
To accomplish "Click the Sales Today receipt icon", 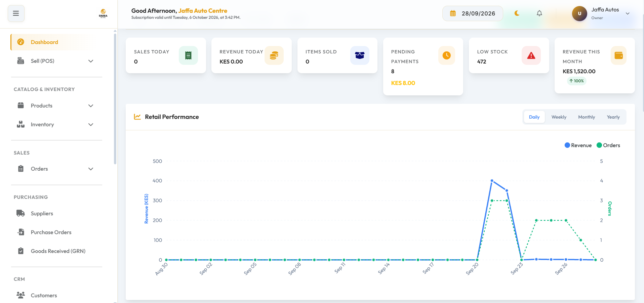I will pyautogui.click(x=188, y=55).
